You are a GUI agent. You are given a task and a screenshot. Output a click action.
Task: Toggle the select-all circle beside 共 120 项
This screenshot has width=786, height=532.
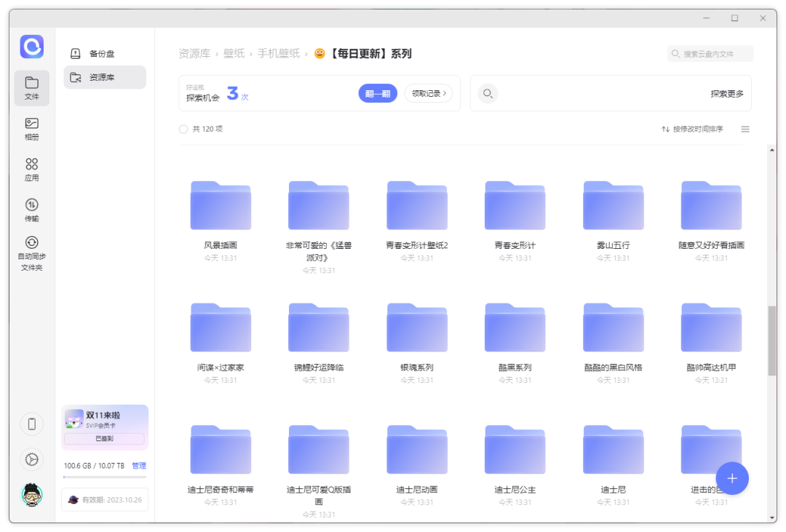point(183,130)
